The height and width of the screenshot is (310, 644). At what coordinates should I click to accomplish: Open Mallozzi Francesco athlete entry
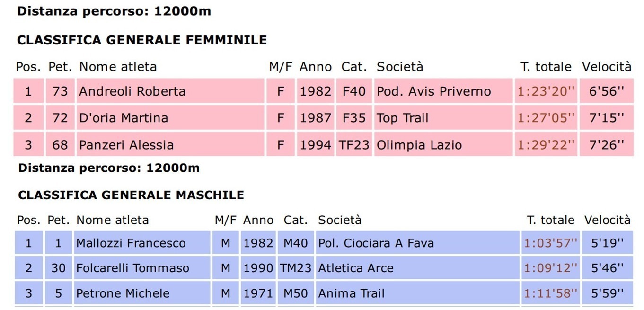131,243
